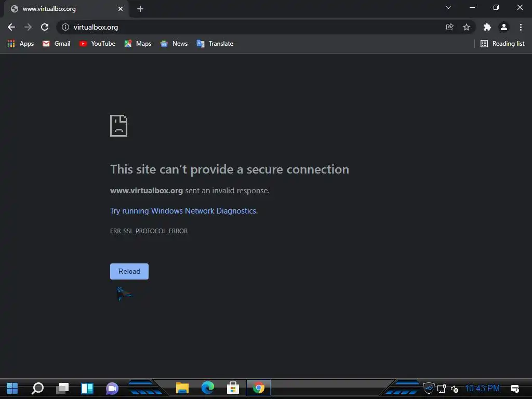
Task: Click the muted volume tray icon
Action: [454, 389]
